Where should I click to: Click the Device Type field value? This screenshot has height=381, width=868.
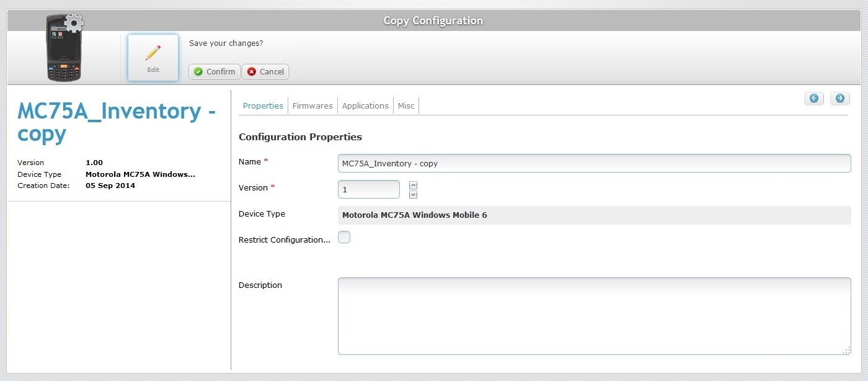coord(595,215)
